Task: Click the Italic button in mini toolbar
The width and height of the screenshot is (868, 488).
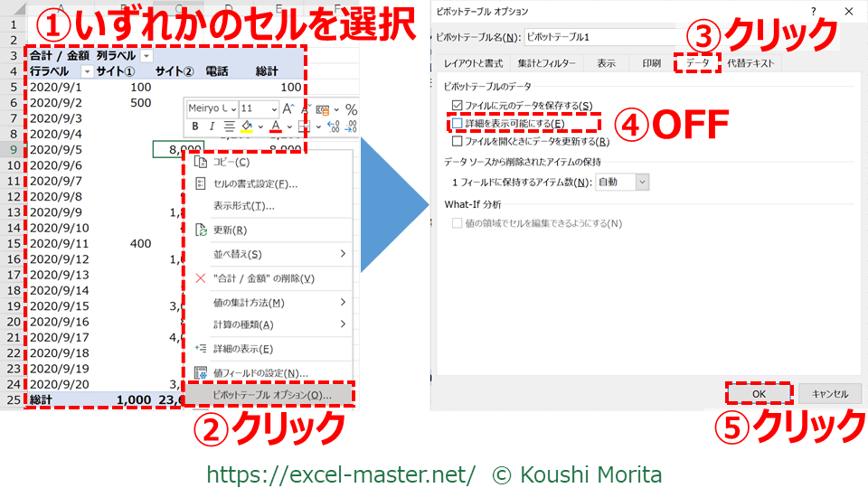Action: (x=211, y=127)
